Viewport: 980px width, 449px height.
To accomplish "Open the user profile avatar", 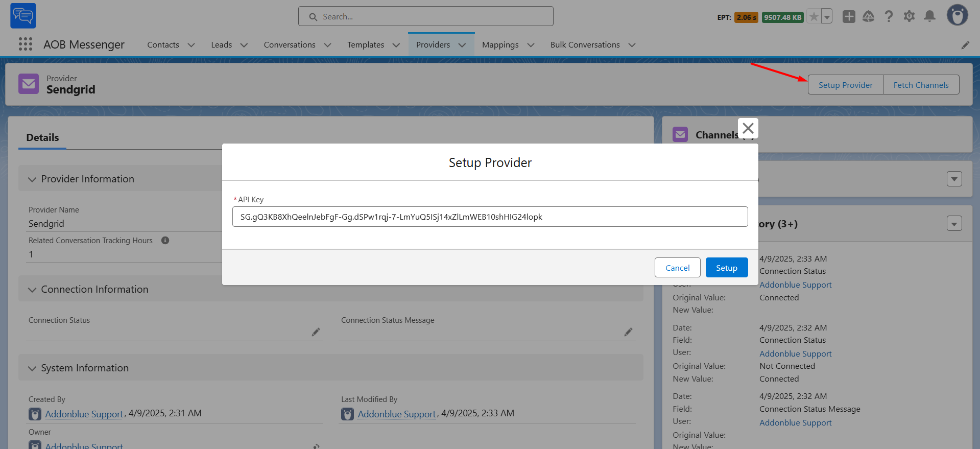I will (x=958, y=15).
